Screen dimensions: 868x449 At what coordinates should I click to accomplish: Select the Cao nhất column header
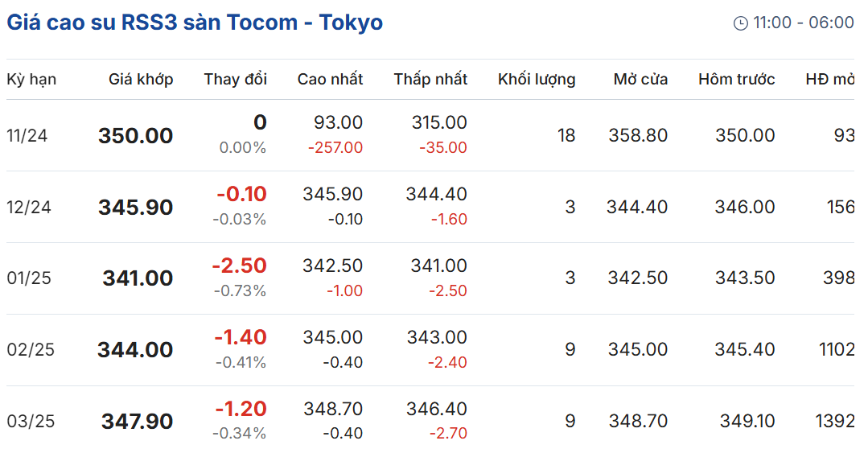pyautogui.click(x=330, y=79)
